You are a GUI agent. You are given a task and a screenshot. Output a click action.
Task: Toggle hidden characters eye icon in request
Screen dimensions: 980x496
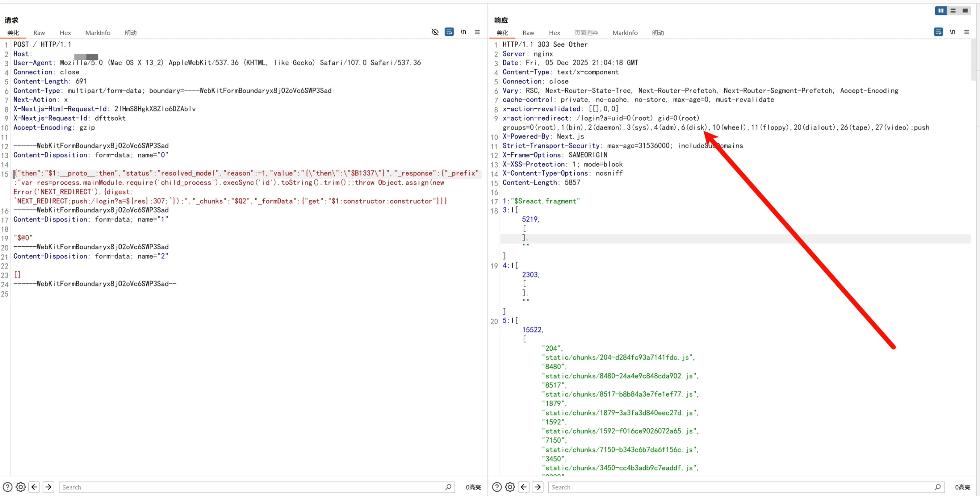pos(435,32)
